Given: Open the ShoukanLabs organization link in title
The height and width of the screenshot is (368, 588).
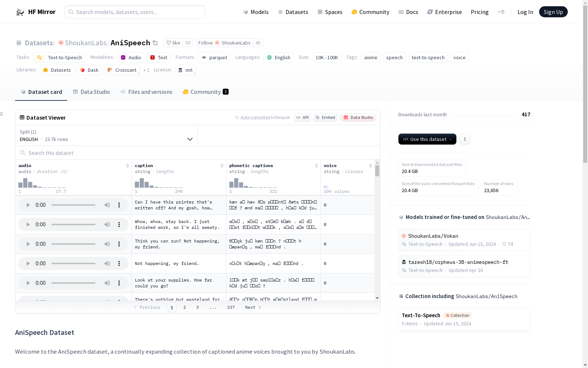Looking at the screenshot, I should coord(86,43).
